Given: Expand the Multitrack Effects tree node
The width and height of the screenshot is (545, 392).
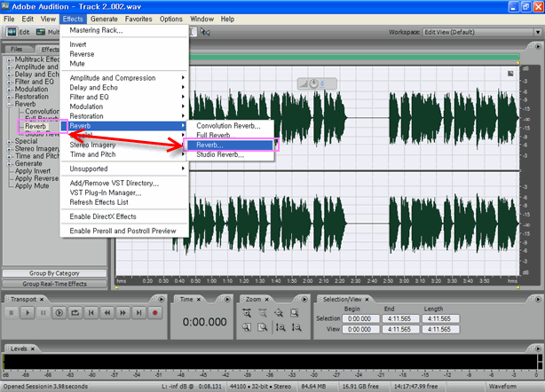Looking at the screenshot, I should pos(10,59).
